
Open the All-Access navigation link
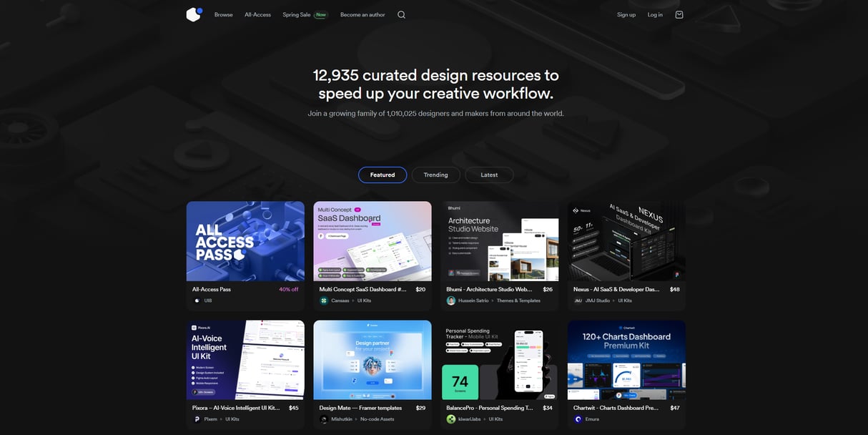(x=257, y=14)
